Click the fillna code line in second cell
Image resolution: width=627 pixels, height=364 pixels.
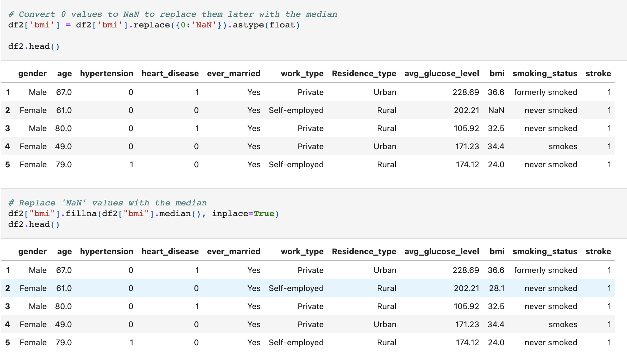click(x=144, y=213)
